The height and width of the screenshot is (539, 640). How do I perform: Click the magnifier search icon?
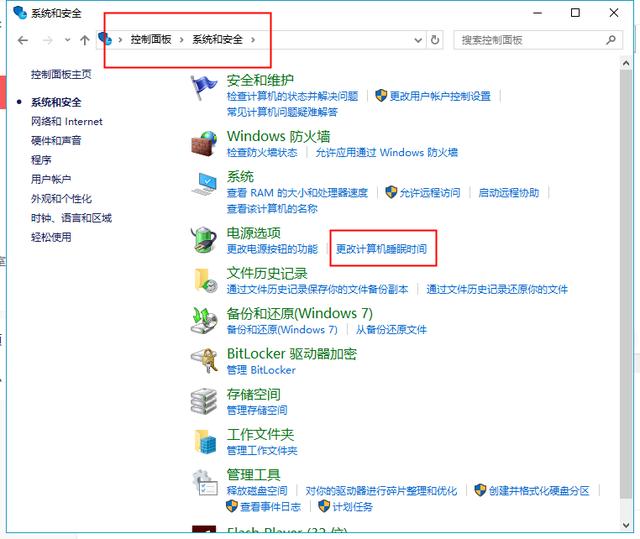tap(611, 40)
